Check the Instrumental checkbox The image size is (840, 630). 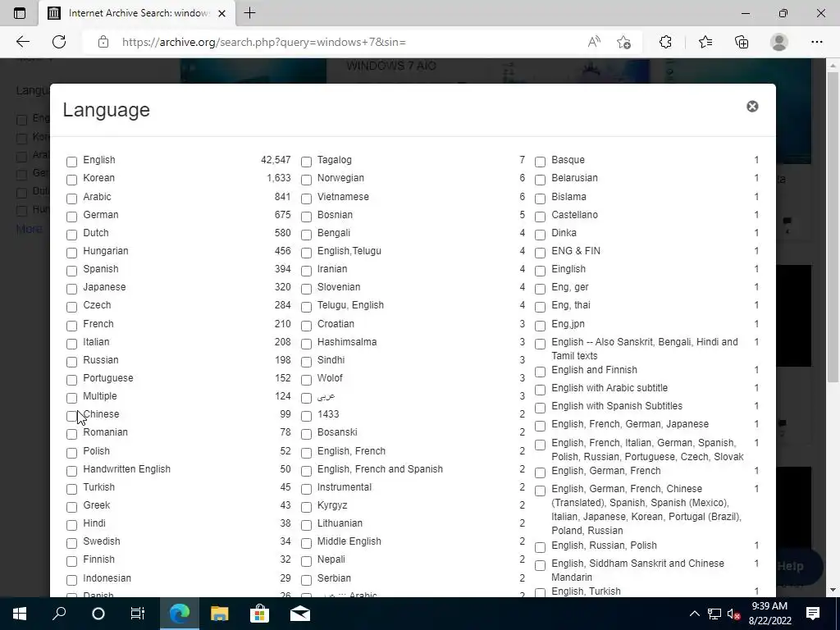tap(306, 489)
